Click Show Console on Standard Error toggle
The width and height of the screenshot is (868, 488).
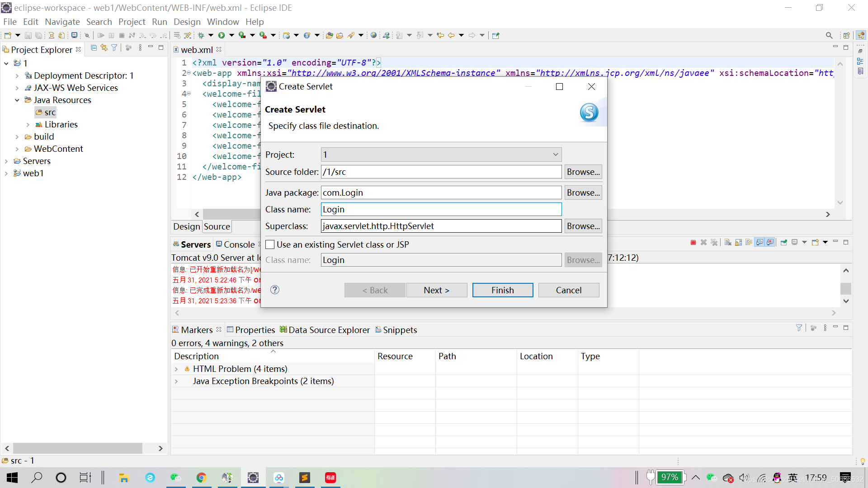pyautogui.click(x=770, y=243)
